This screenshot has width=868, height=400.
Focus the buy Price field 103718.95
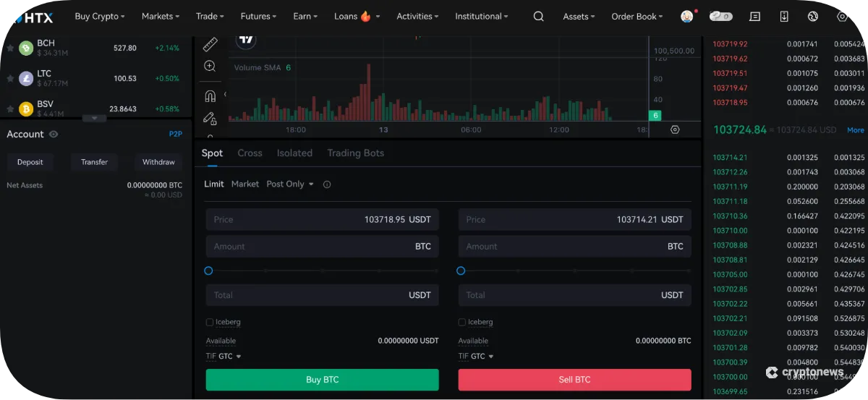[x=322, y=219]
